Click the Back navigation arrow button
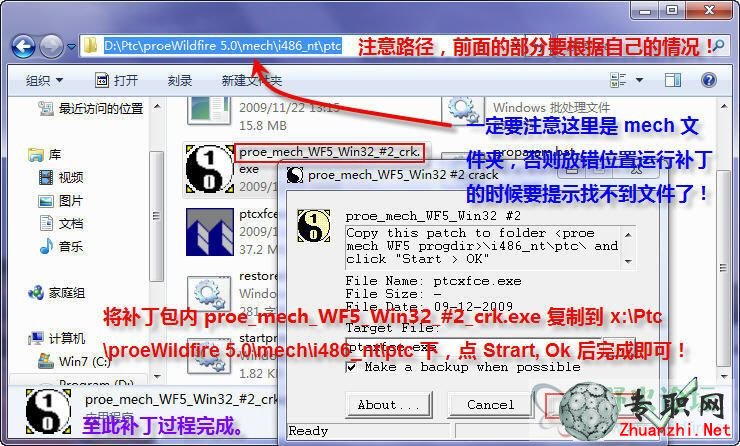This screenshot has height=446, width=740. click(x=23, y=46)
